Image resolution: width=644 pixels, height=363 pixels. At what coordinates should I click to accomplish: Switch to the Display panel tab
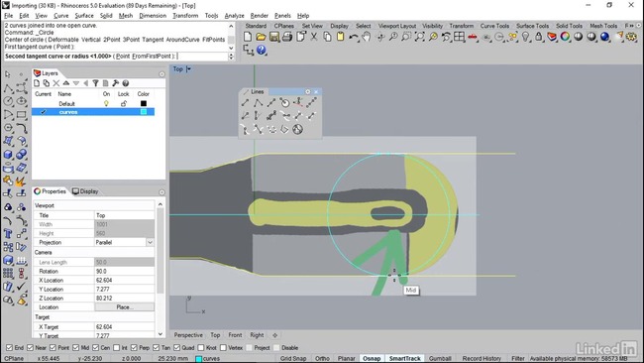[x=85, y=191]
